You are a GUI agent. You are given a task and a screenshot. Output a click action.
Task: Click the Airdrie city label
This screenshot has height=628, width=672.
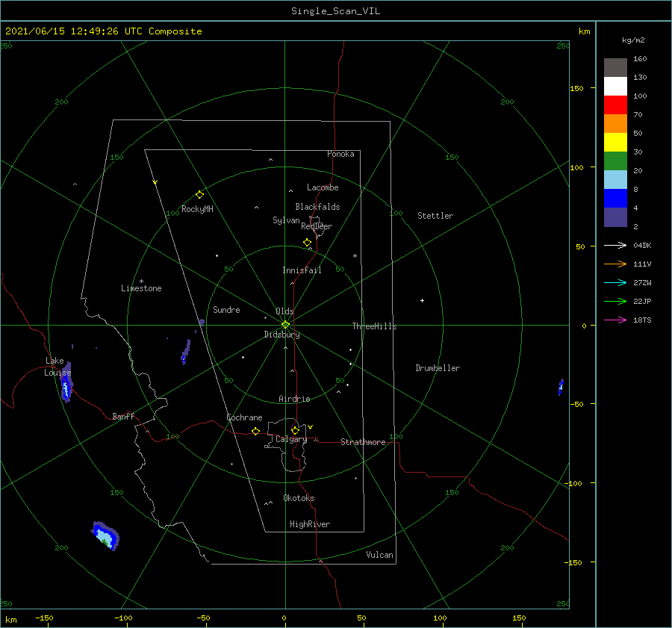294,399
